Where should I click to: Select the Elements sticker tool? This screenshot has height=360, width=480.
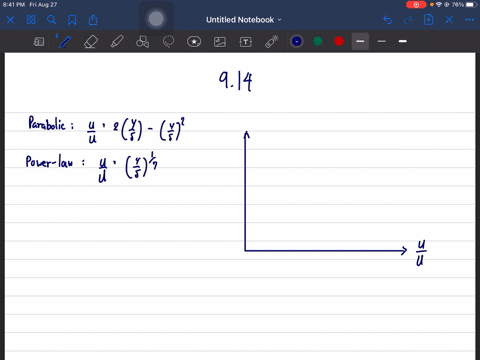194,42
